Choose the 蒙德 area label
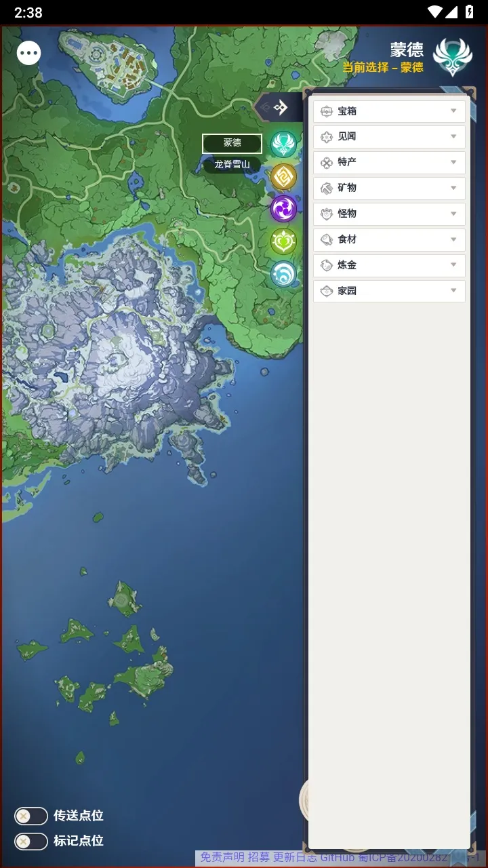This screenshot has width=488, height=868. pos(232,143)
